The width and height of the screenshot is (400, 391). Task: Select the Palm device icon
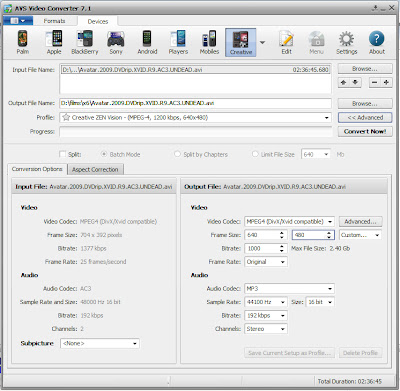click(23, 42)
